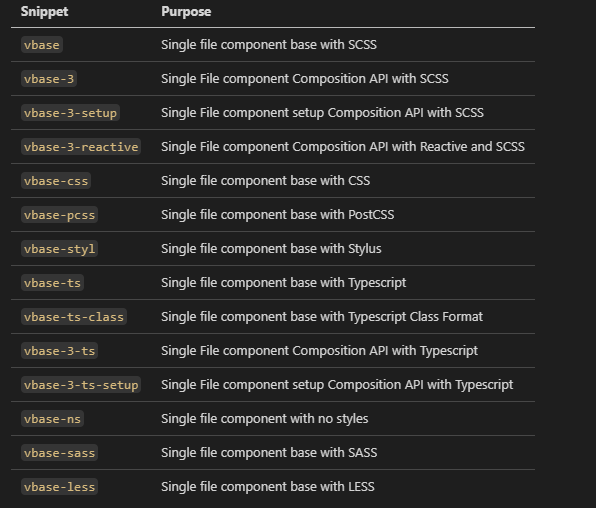Select the vbase-pcss snippet tag
Screen dimensions: 596x508
pos(59,215)
